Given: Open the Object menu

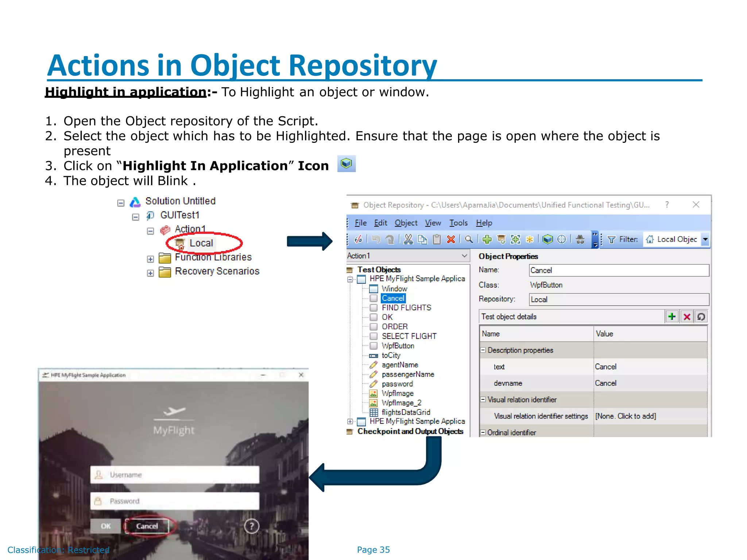Looking at the screenshot, I should coord(406,223).
